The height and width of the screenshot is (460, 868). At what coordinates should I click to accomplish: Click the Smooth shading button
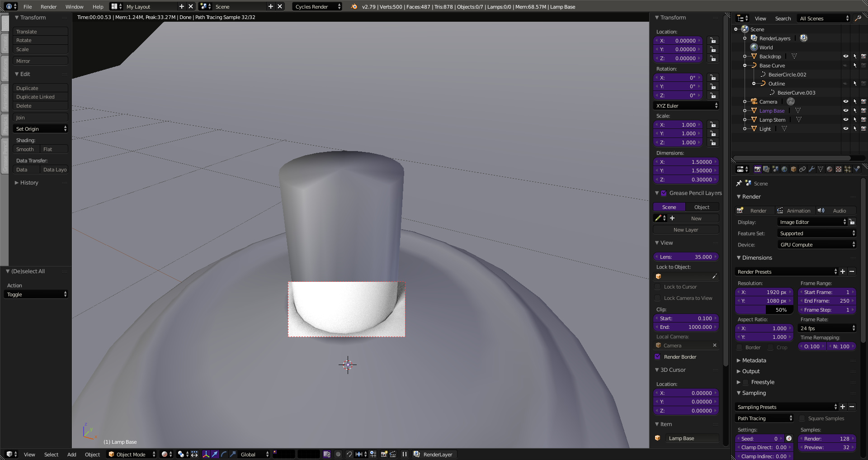click(x=26, y=149)
